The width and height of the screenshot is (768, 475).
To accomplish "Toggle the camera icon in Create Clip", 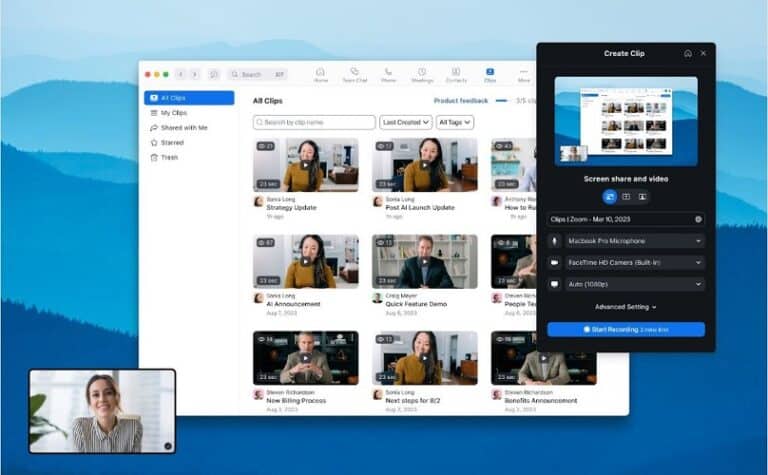I will [554, 262].
